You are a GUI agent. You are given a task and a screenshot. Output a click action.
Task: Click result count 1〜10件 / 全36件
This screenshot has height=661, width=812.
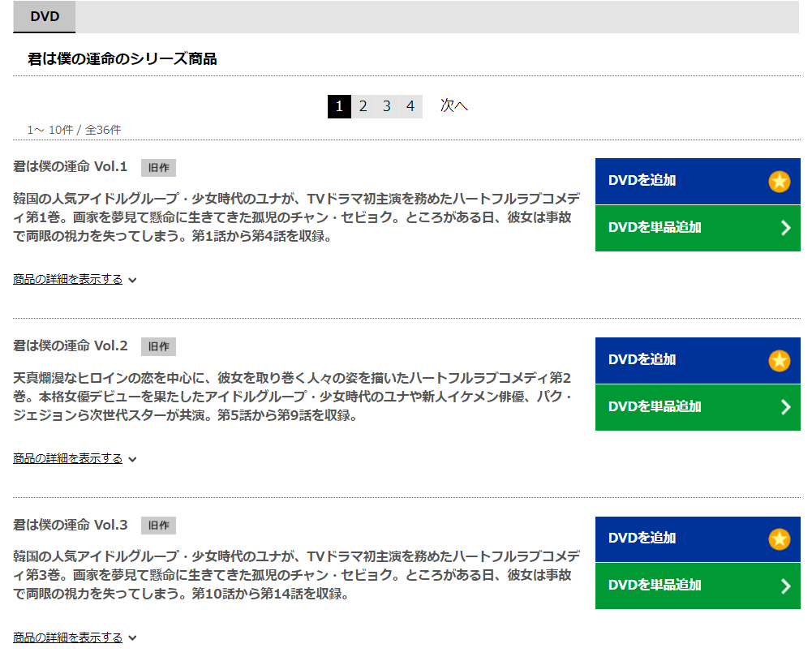coord(74,130)
